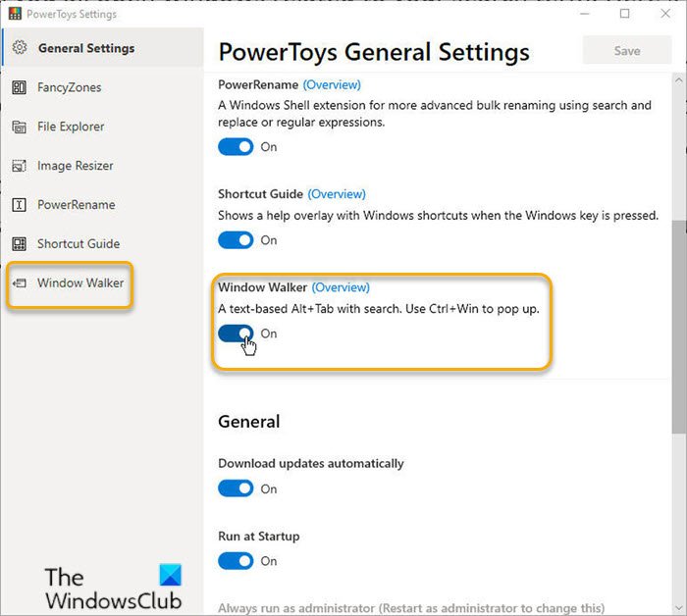This screenshot has height=616, width=687.
Task: Click the vertical scrollbar thumb
Action: click(x=679, y=327)
